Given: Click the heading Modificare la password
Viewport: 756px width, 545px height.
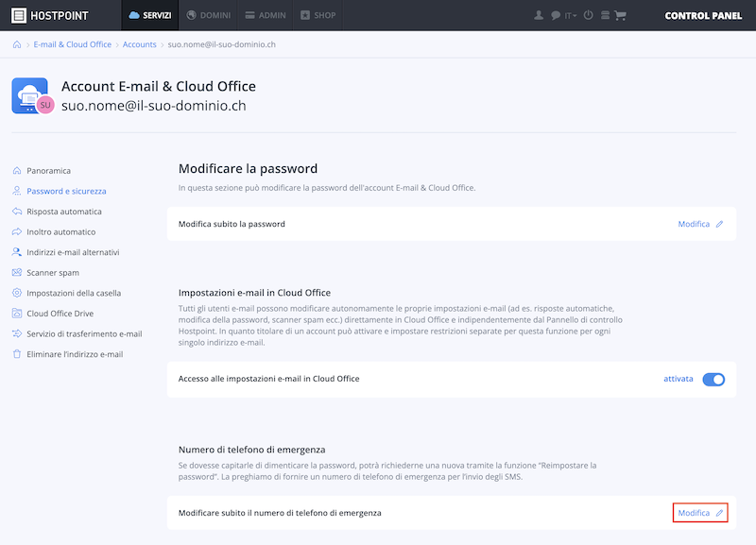Looking at the screenshot, I should click(x=248, y=169).
